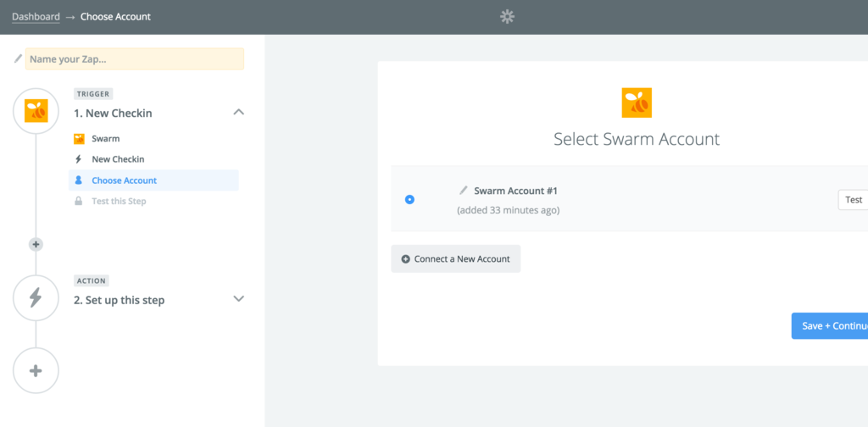Viewport: 868px width, 427px height.
Task: Click the TRIGGER label badge
Action: pyautogui.click(x=92, y=94)
